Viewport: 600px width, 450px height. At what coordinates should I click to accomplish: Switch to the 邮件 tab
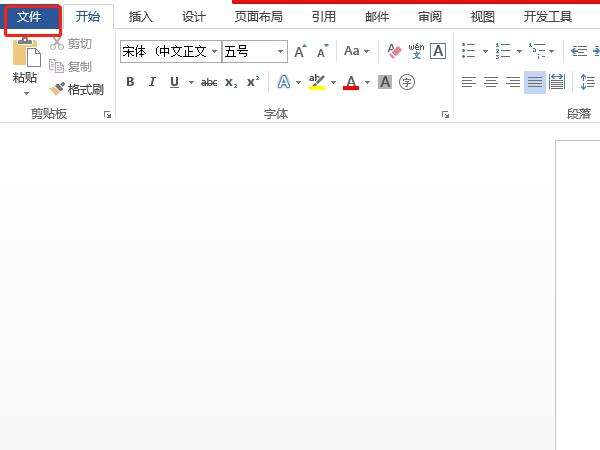tap(377, 16)
